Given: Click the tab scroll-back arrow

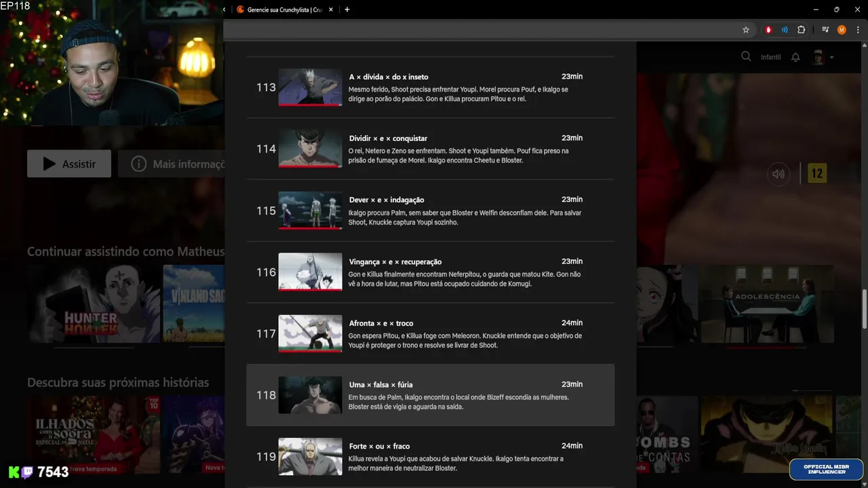Looking at the screenshot, I should coord(224,9).
